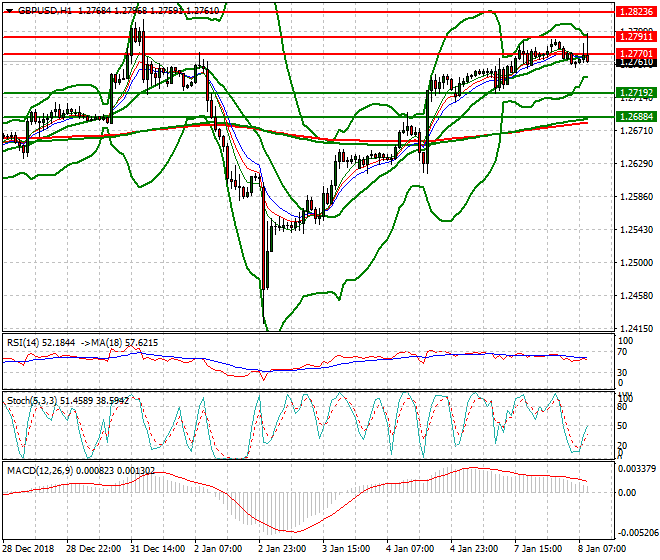Image resolution: width=660 pixels, height=560 pixels.
Task: Select the 1.26884 green support label
Action: click(636, 117)
